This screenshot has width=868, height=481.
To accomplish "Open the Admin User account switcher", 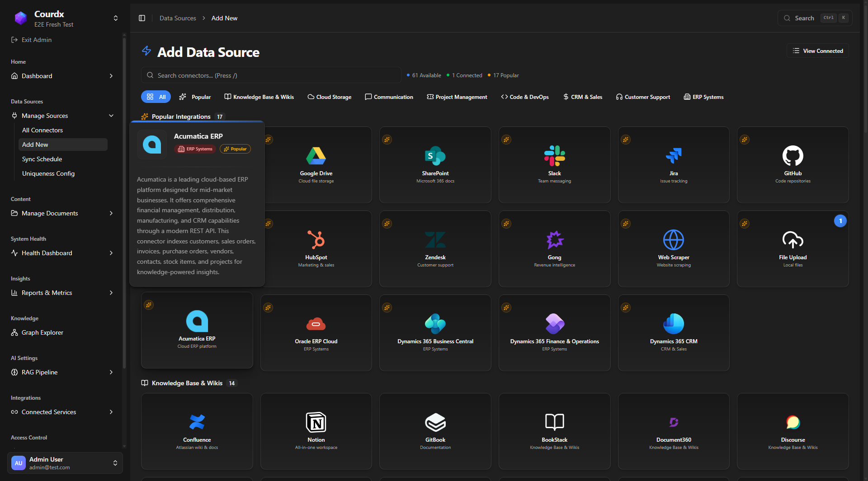I will (65, 463).
